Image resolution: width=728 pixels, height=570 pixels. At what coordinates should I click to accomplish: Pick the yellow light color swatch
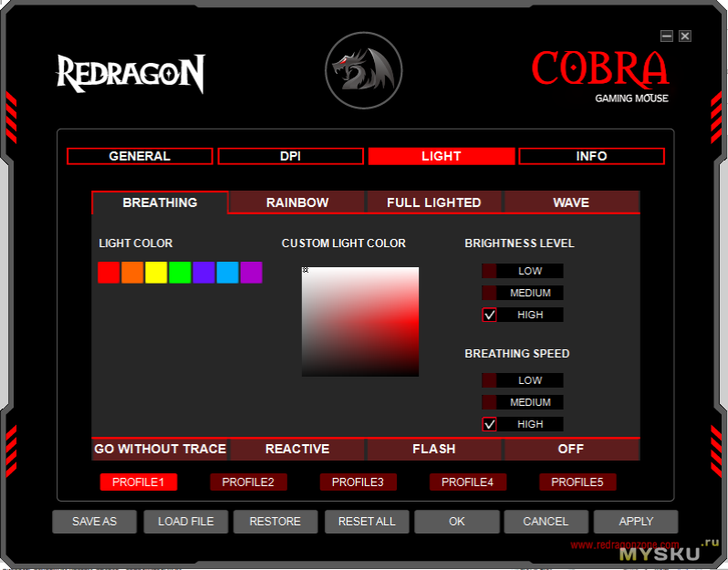(x=156, y=273)
